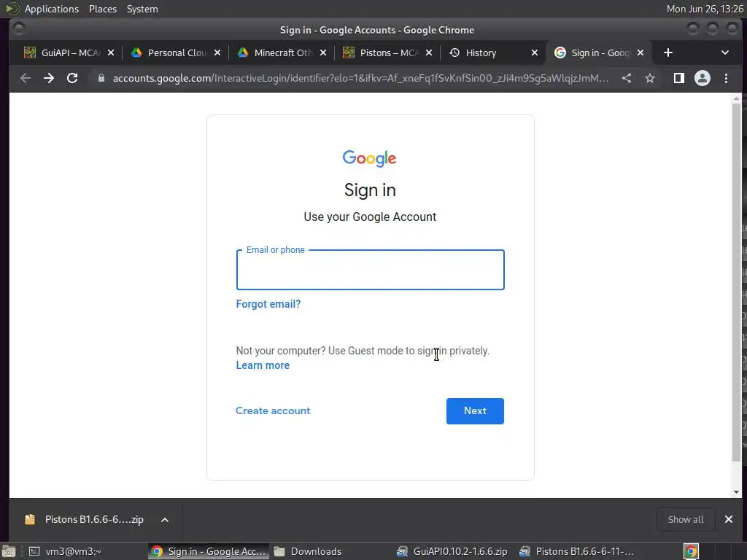
Task: Click the scrollbar up arrow
Action: pyautogui.click(x=736, y=98)
